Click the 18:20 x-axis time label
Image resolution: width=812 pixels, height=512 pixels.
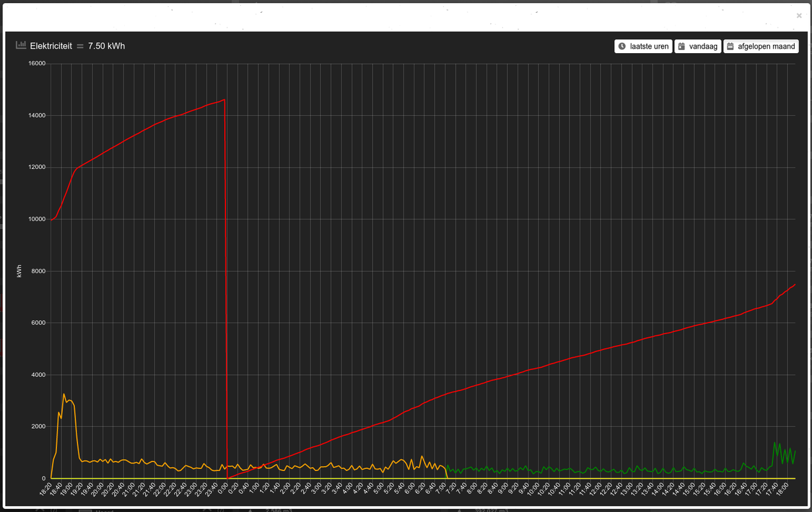(x=47, y=490)
